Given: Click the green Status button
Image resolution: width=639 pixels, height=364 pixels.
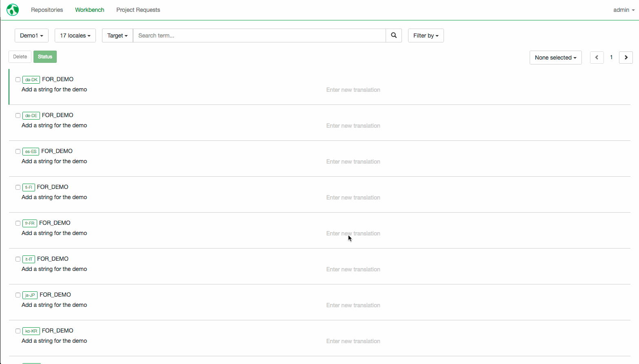Looking at the screenshot, I should 45,57.
